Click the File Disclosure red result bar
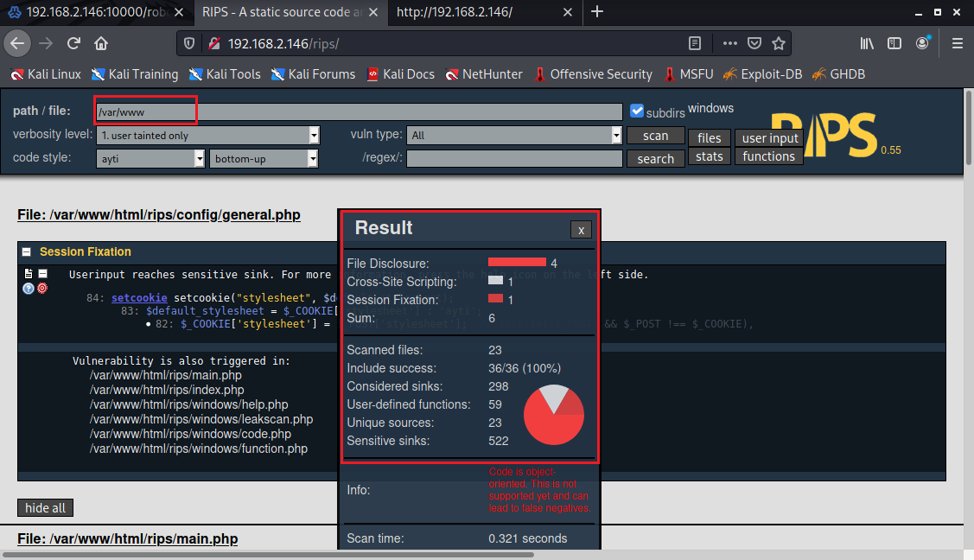The width and height of the screenshot is (974, 560). tap(517, 262)
